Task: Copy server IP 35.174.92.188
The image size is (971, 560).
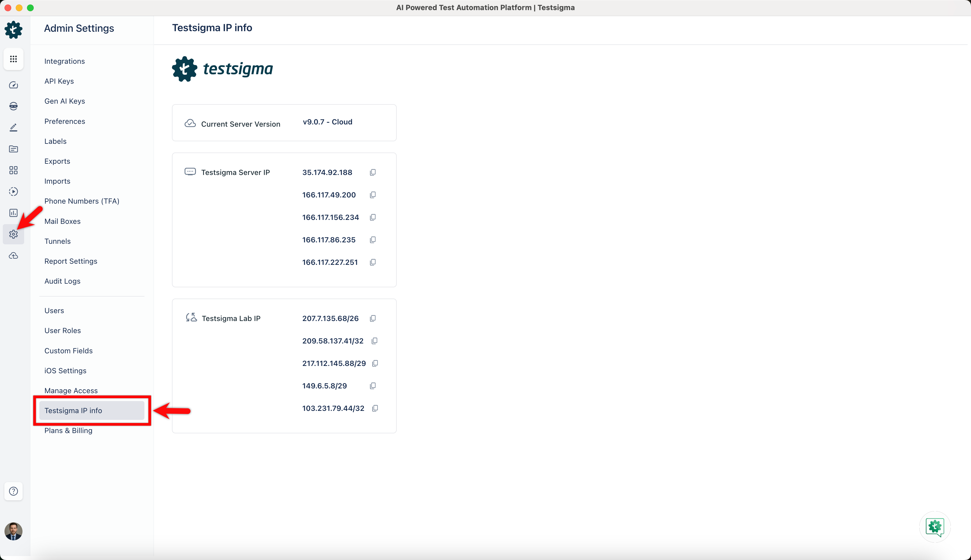Action: point(373,172)
